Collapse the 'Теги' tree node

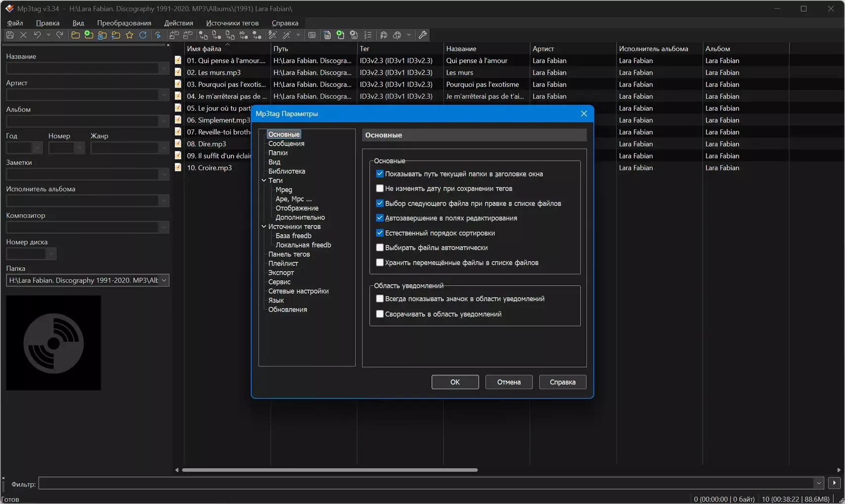click(264, 180)
